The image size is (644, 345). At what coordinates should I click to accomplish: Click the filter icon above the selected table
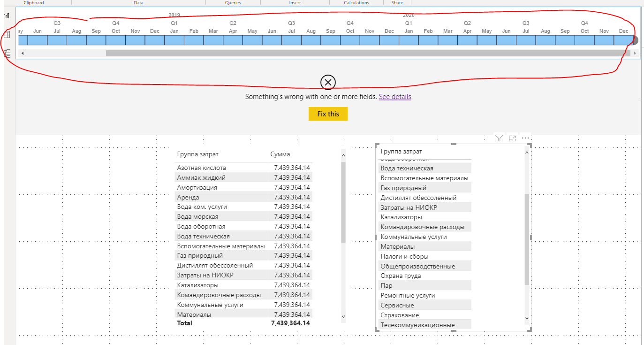click(499, 138)
